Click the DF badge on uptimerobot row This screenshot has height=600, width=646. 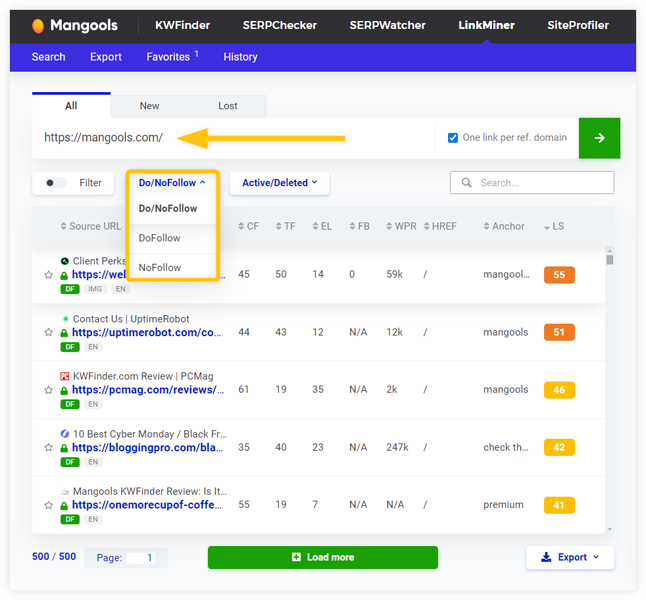[x=70, y=347]
